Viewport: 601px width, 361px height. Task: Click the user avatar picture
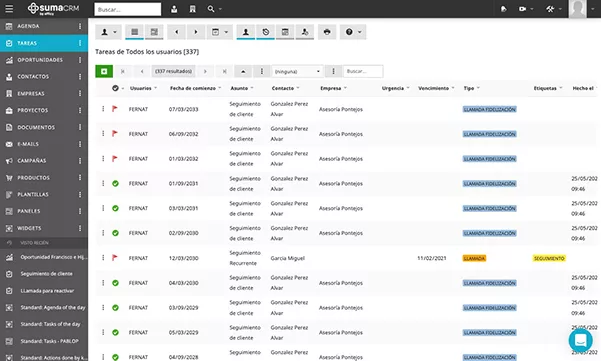(x=577, y=9)
